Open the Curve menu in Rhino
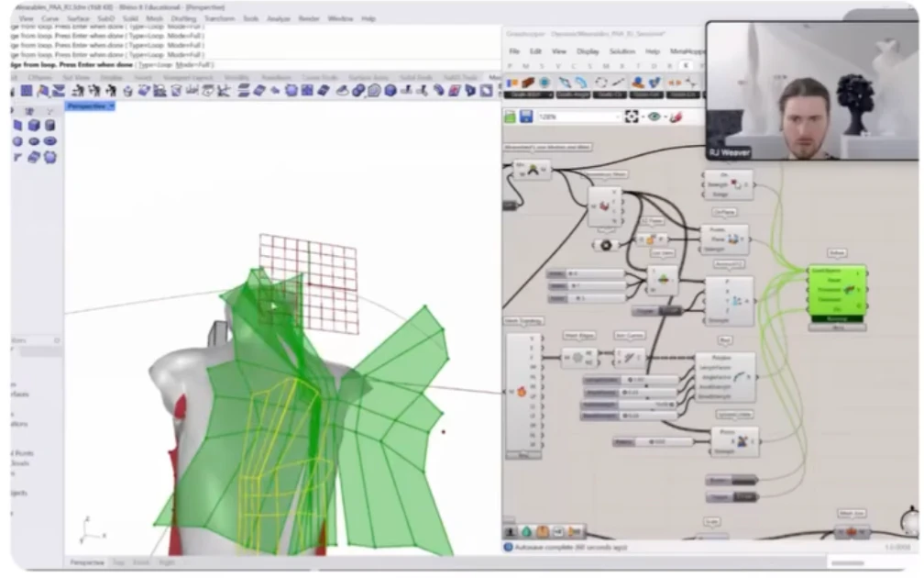Viewport: 924px width, 578px height. [x=50, y=19]
